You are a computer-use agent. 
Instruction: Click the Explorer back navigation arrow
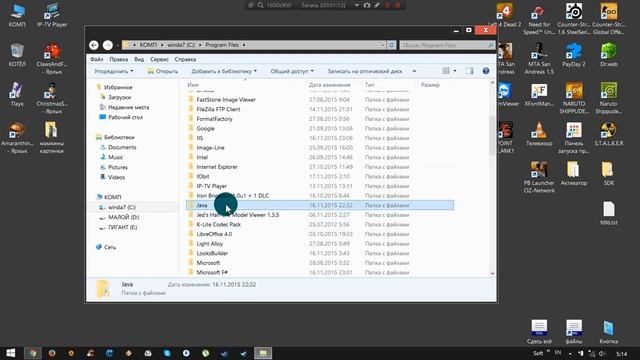click(94, 45)
